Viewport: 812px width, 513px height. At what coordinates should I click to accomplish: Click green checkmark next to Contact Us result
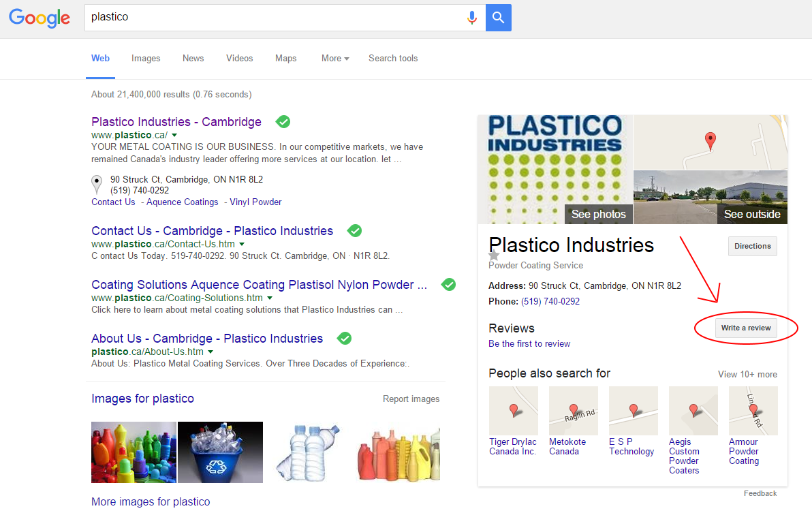[354, 231]
